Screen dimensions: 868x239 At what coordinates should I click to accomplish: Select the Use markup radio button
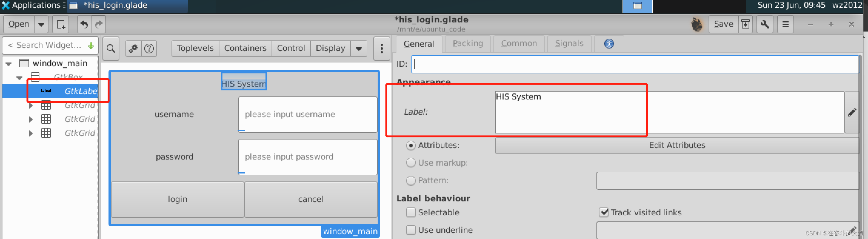click(411, 163)
